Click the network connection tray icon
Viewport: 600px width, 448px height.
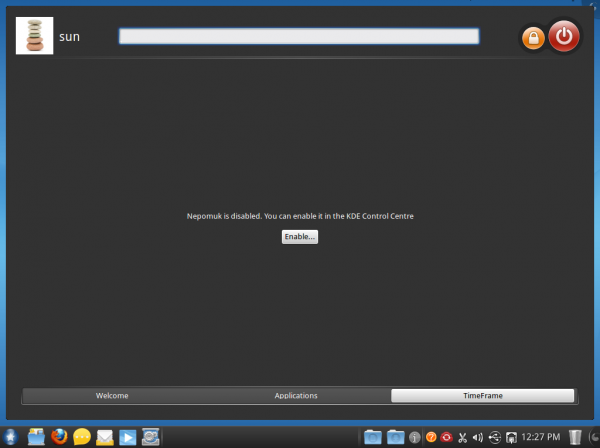[511, 437]
